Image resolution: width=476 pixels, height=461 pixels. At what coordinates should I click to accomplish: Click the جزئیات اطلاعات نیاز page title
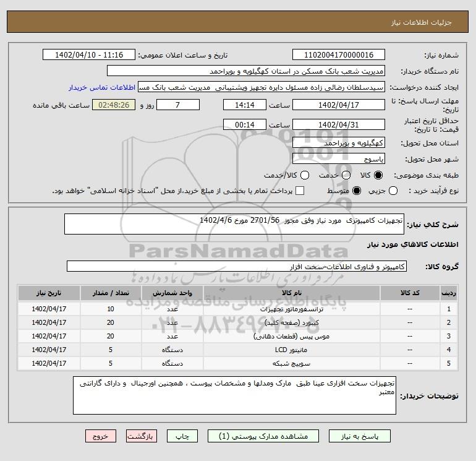(x=421, y=22)
